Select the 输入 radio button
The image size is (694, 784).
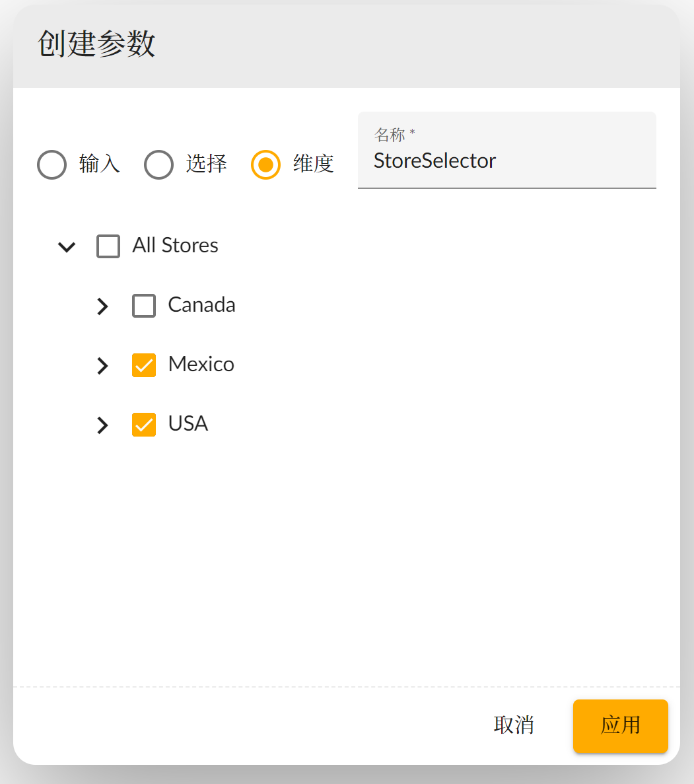coord(52,164)
